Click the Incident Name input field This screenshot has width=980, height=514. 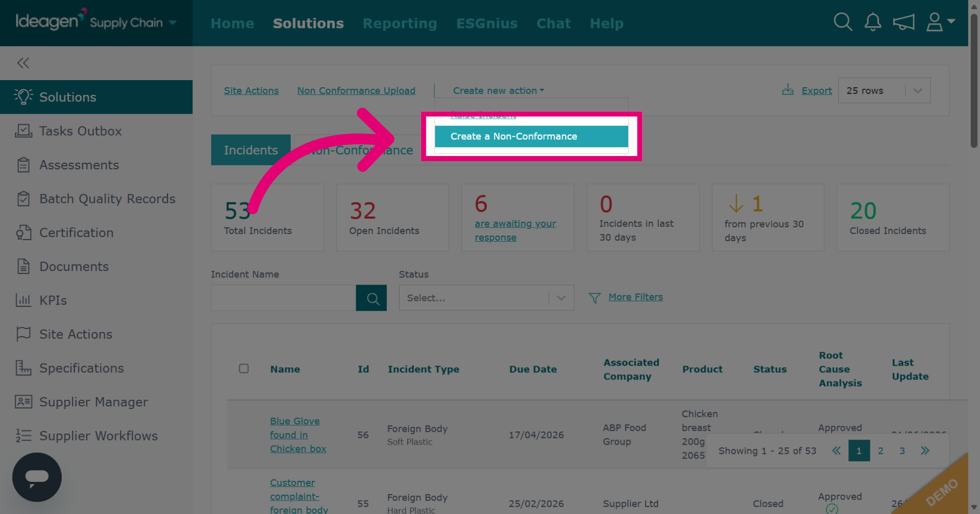point(283,298)
